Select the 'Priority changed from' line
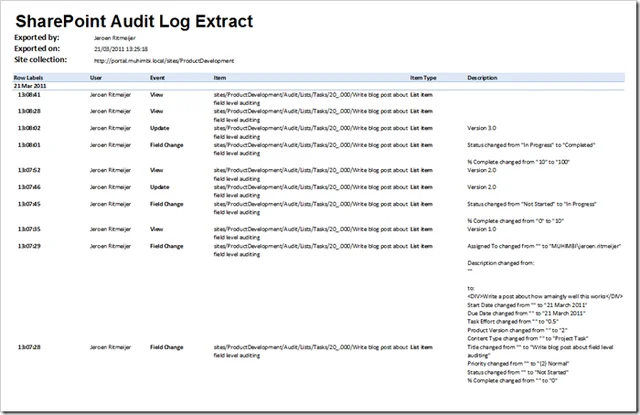This screenshot has width=640, height=415. (518, 364)
